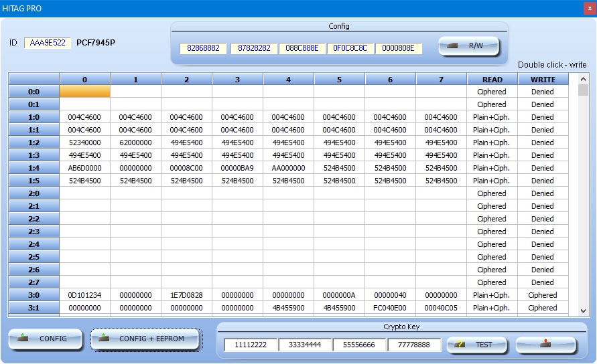Click WRITE cell Denied in row 2:7
The image size is (597, 364).
[x=543, y=282]
